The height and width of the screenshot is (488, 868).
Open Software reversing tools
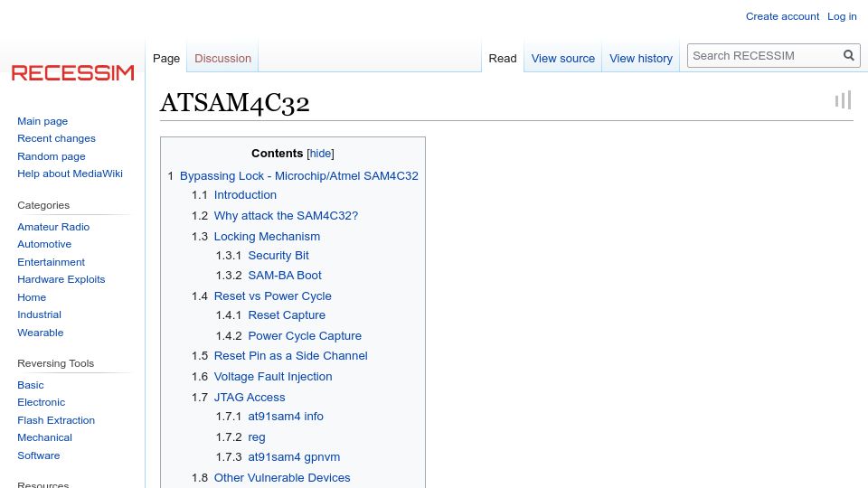tap(39, 455)
